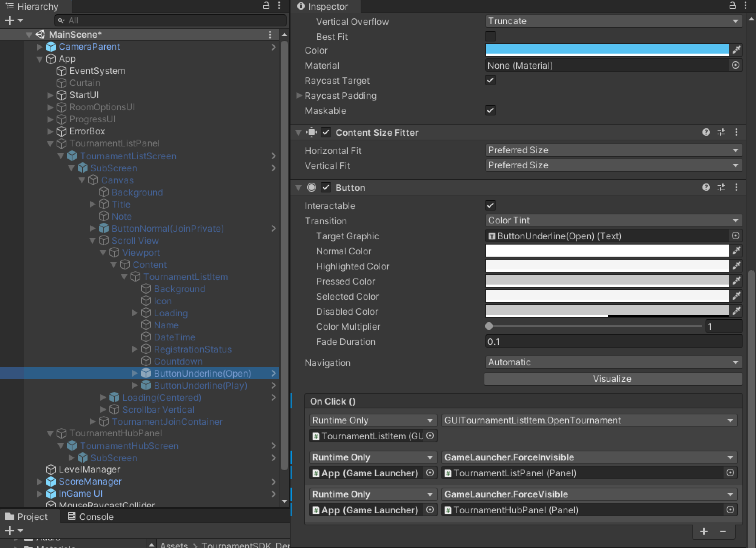
Task: Click Hierarchy panel lock icon
Action: coord(266,6)
